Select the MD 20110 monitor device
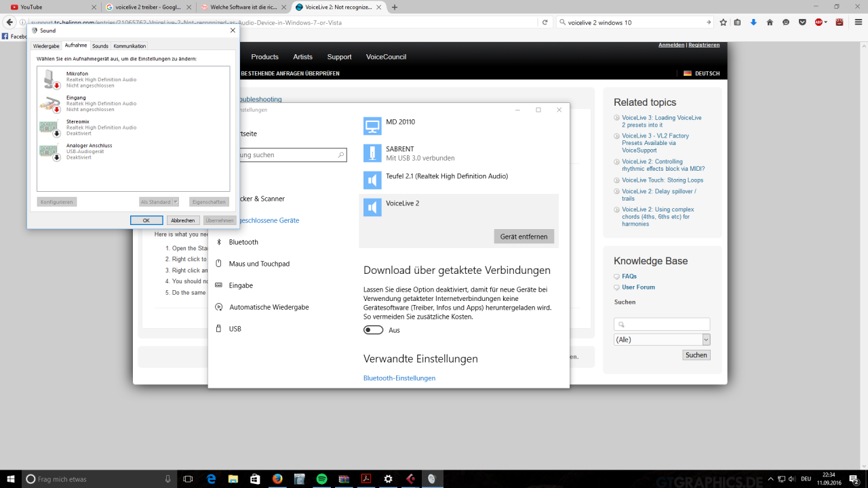This screenshot has height=488, width=868. coord(458,125)
